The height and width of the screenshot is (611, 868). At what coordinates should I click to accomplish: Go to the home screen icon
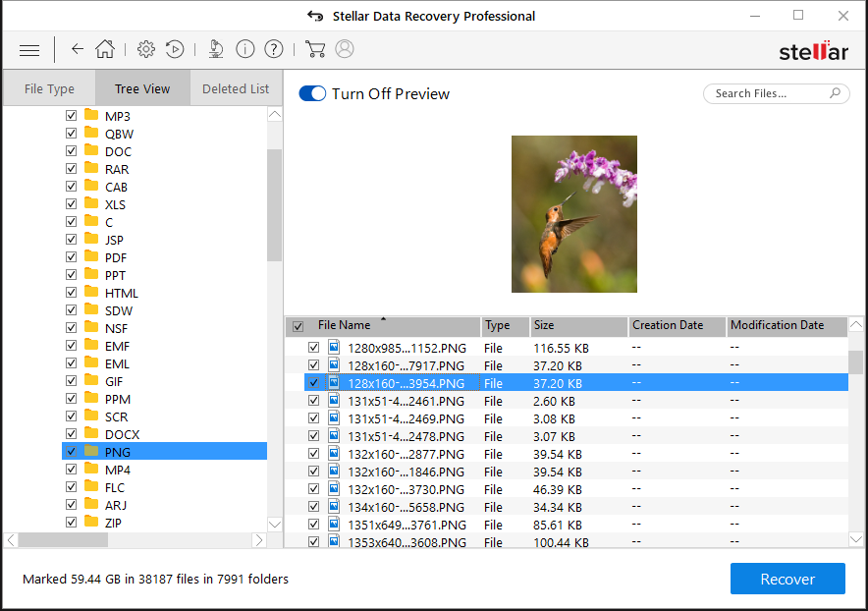[105, 49]
